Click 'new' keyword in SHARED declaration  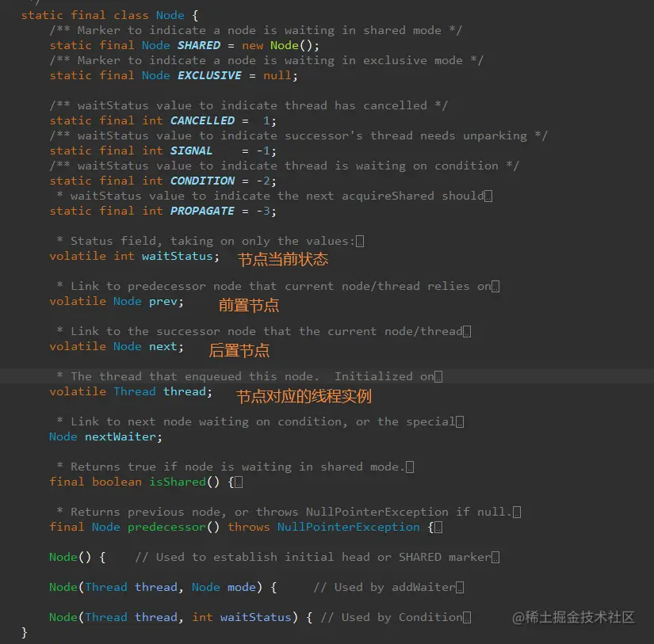point(252,45)
